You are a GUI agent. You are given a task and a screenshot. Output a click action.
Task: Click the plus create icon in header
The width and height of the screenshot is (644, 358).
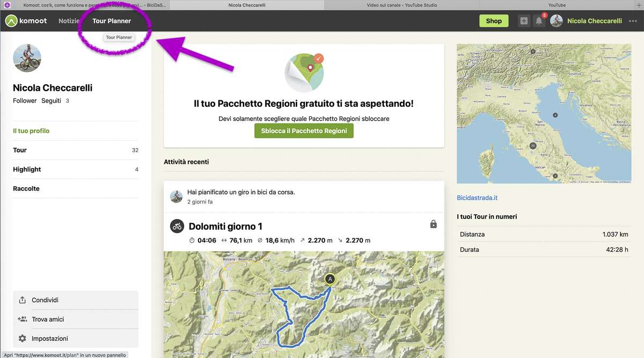click(524, 21)
